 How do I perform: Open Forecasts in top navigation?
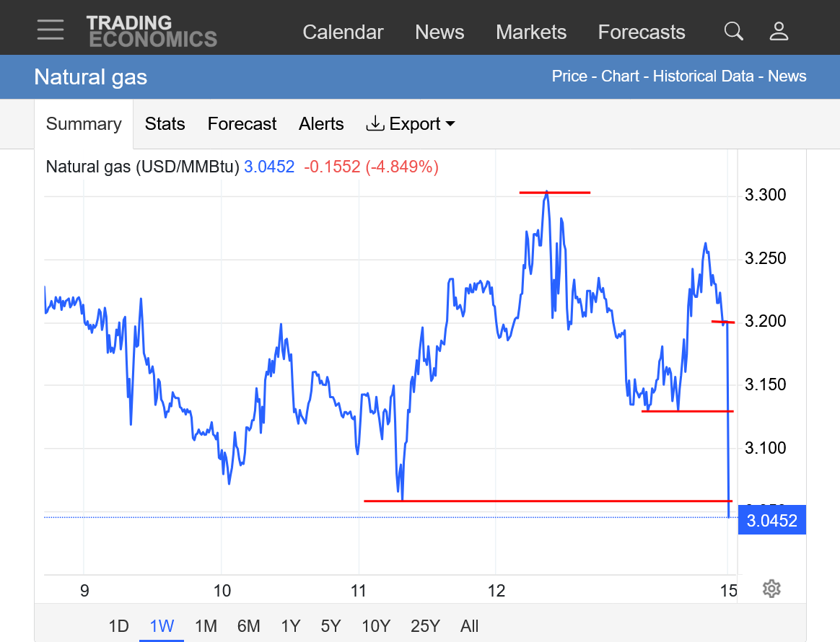click(642, 32)
